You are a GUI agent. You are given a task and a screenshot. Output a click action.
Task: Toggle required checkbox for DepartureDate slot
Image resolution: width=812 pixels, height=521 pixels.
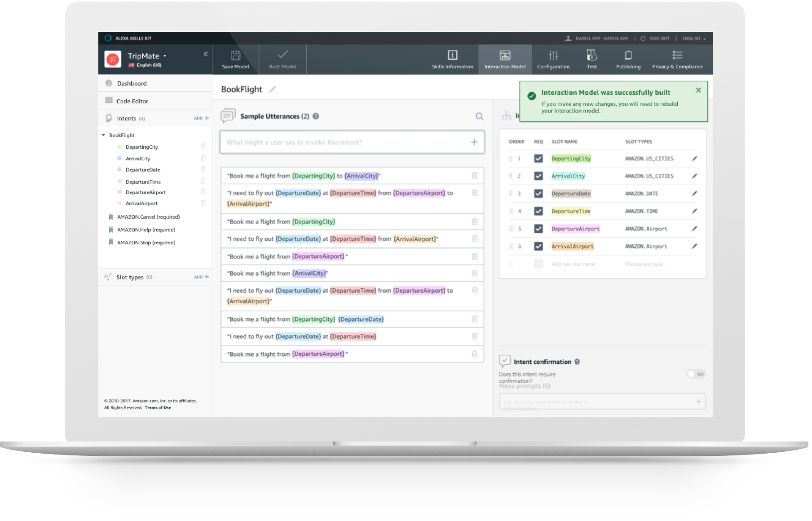coord(538,194)
